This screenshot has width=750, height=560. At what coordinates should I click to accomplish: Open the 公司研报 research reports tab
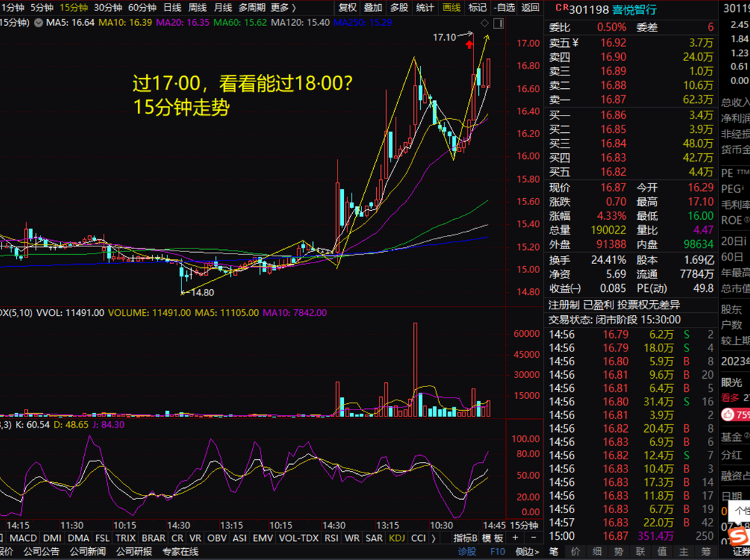click(134, 552)
